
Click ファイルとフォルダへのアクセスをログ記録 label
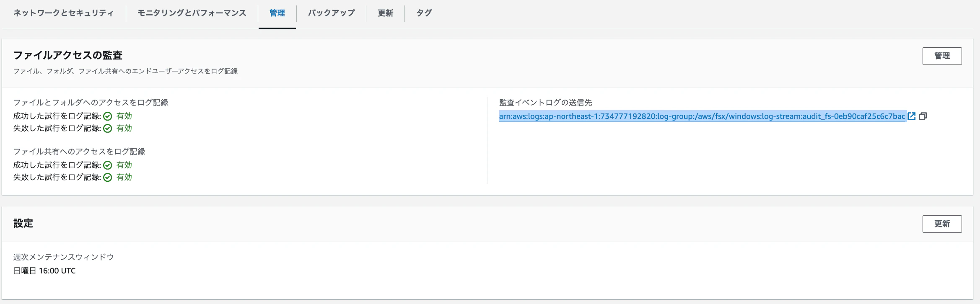91,103
